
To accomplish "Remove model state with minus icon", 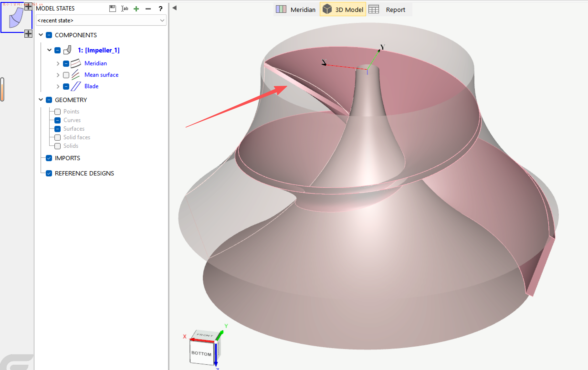I will [x=148, y=9].
